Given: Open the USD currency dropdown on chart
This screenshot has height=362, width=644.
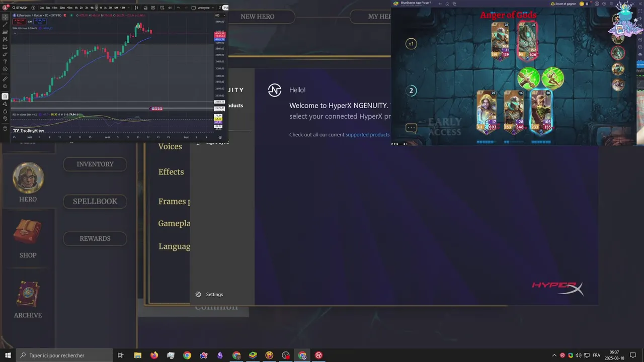Looking at the screenshot, I should 220,16.
